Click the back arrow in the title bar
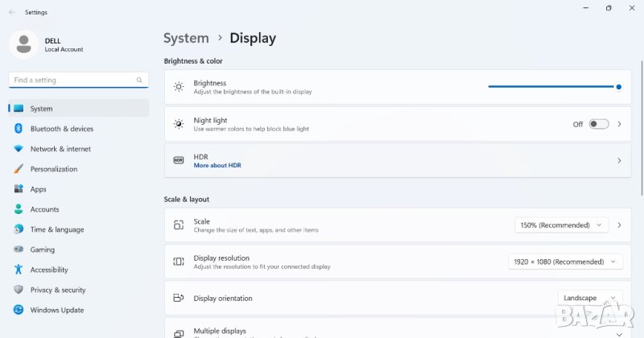This screenshot has width=644, height=338. 11,13
